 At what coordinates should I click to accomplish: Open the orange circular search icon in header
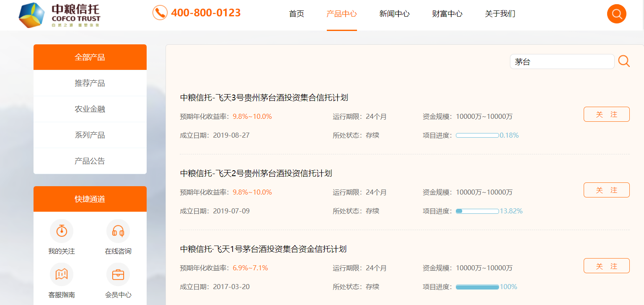[616, 14]
